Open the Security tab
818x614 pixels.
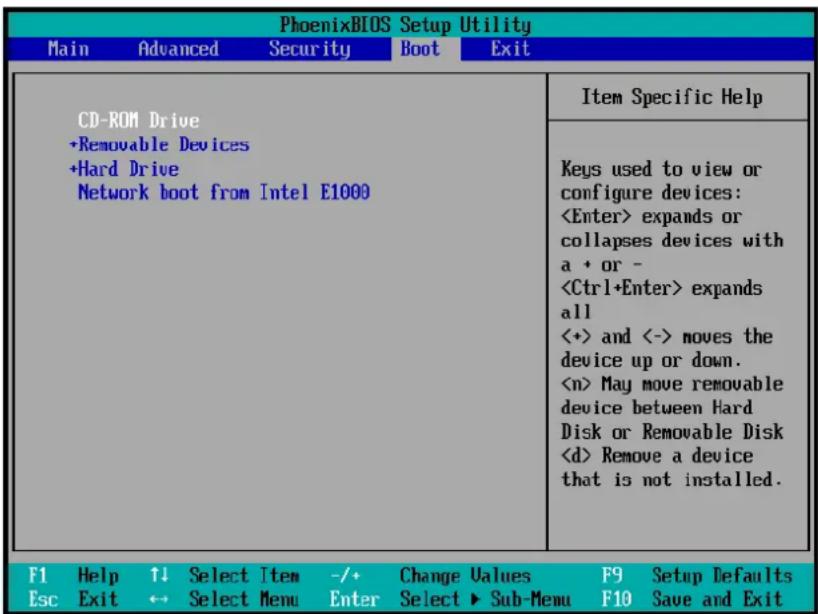[x=310, y=49]
